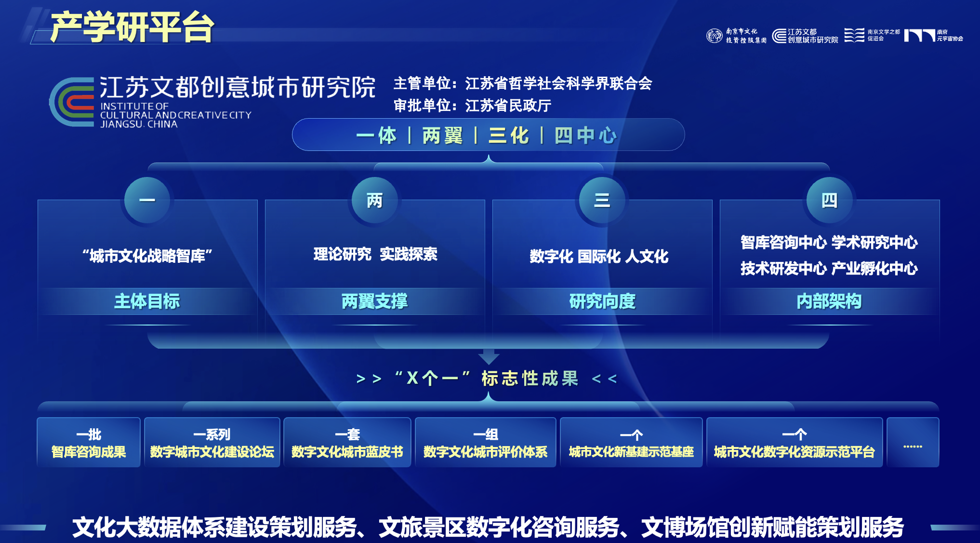Click the 南京元宇宙协会 logo
The width and height of the screenshot is (980, 543).
click(934, 35)
